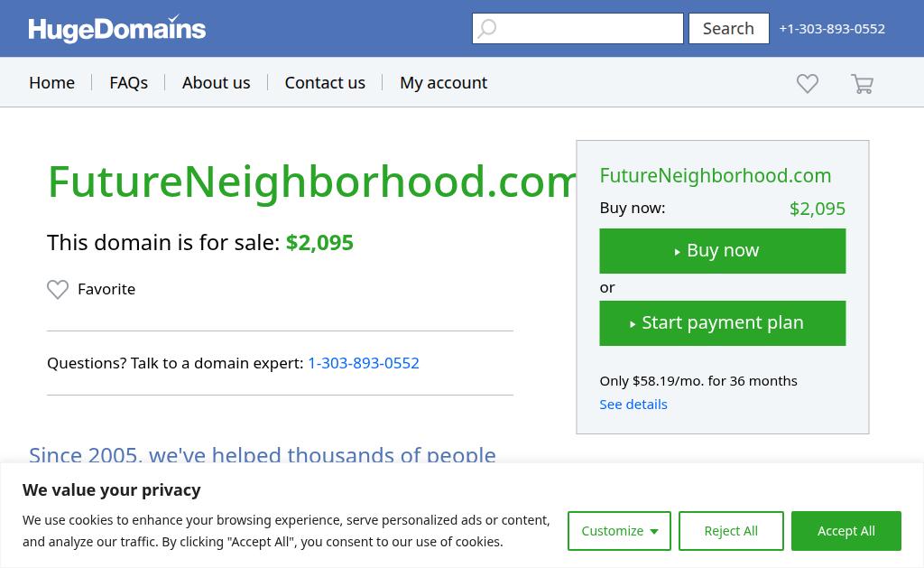Open the See details link

[x=633, y=405]
